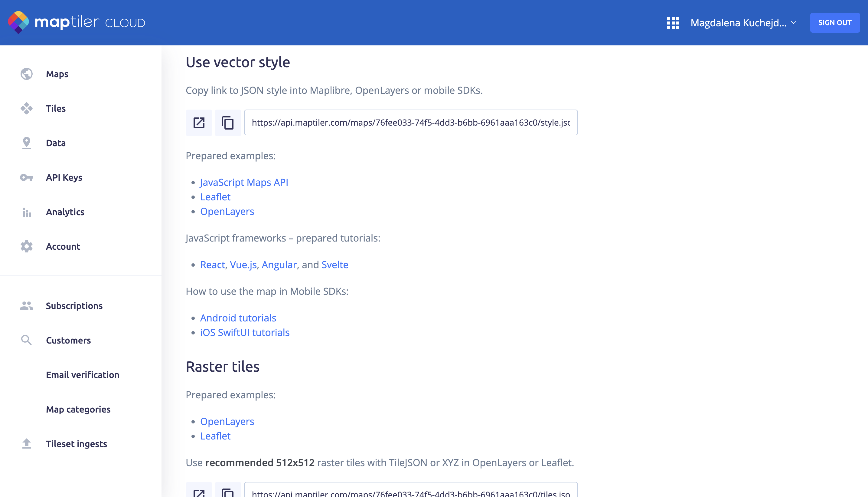Copy the raster tiles.json URL icon

click(x=228, y=490)
